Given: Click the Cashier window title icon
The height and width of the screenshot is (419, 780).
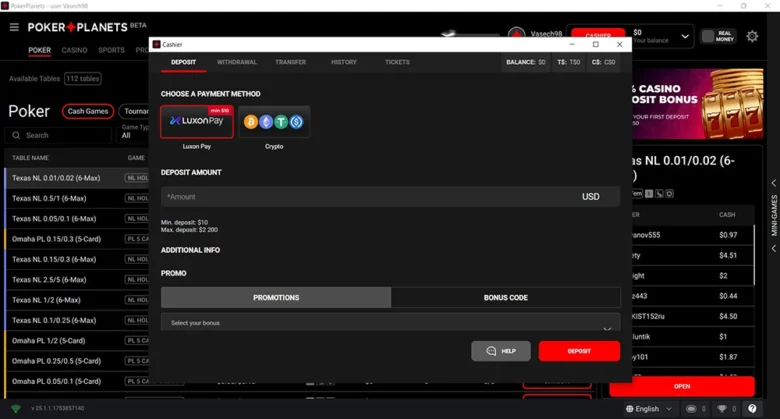Looking at the screenshot, I should click(x=156, y=44).
